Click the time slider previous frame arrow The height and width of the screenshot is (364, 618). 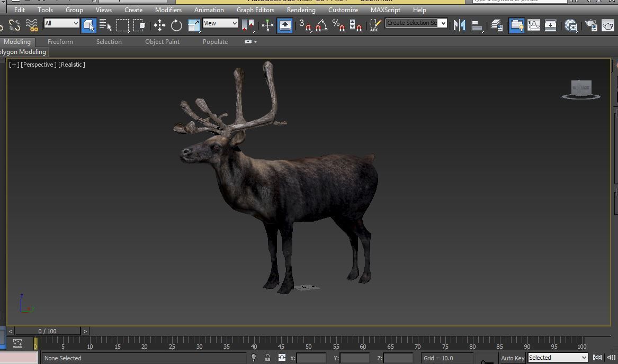coord(11,331)
